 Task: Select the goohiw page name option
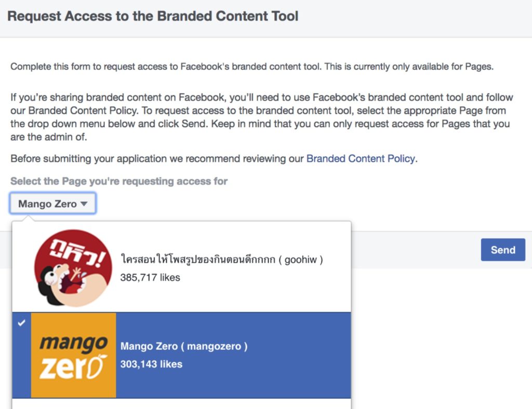(x=221, y=260)
